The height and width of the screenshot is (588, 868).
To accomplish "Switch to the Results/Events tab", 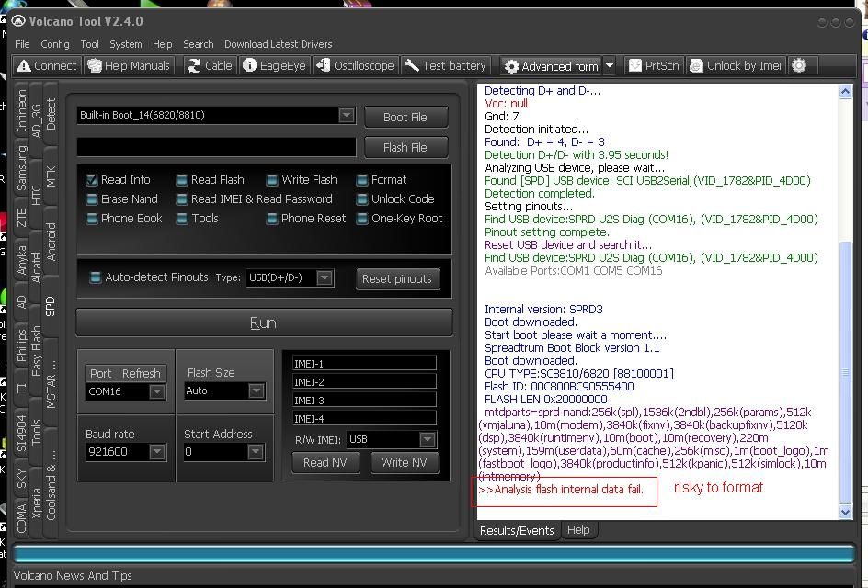I will [x=517, y=530].
